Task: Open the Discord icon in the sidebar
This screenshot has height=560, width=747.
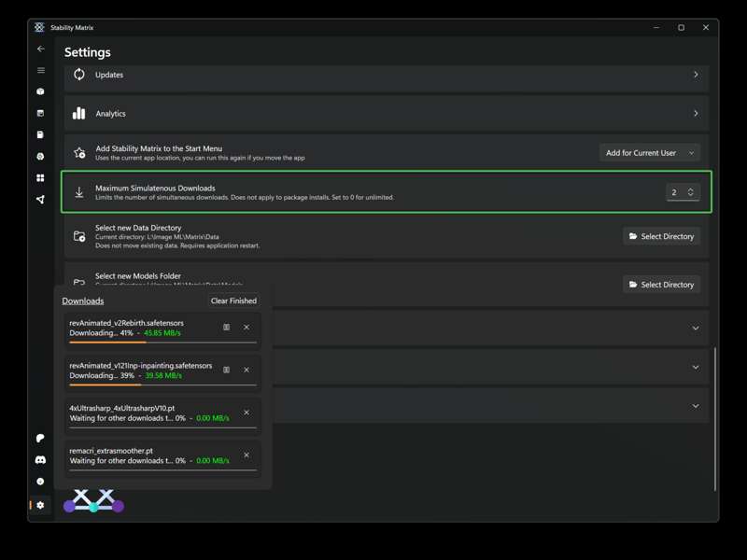Action: click(x=40, y=460)
